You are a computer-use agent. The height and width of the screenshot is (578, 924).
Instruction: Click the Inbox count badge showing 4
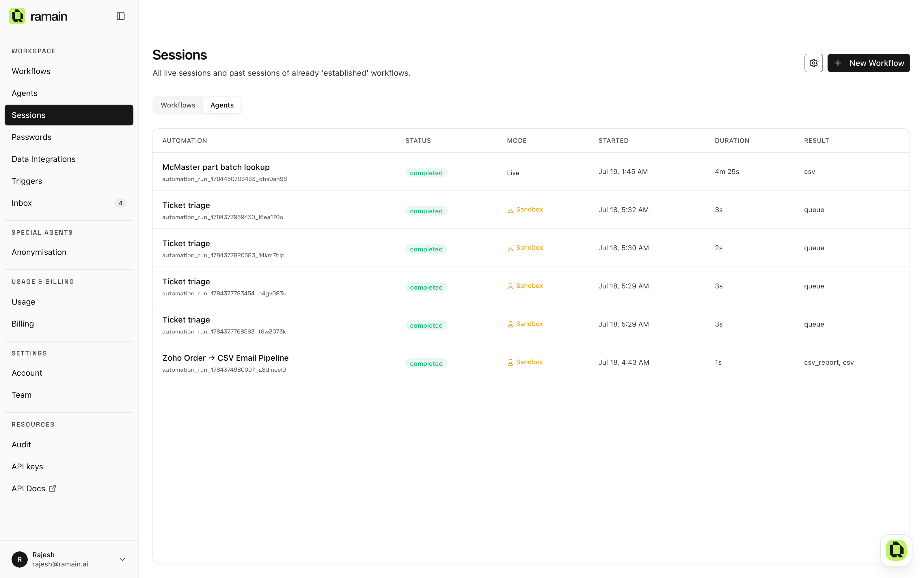pos(121,203)
